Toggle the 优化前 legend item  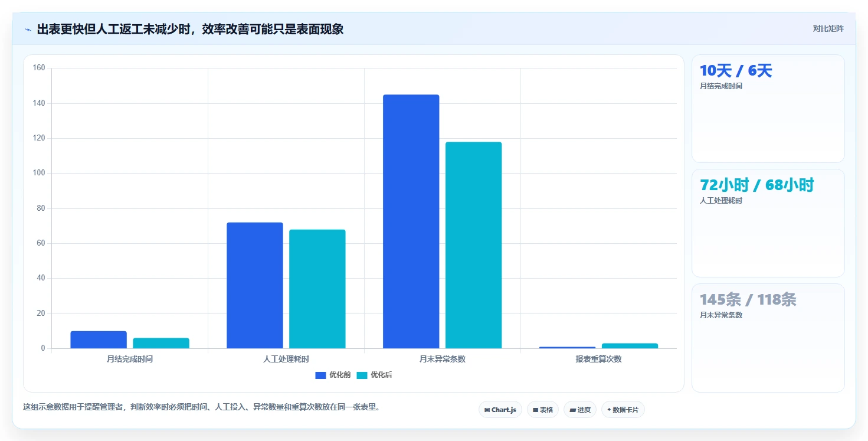(x=333, y=375)
